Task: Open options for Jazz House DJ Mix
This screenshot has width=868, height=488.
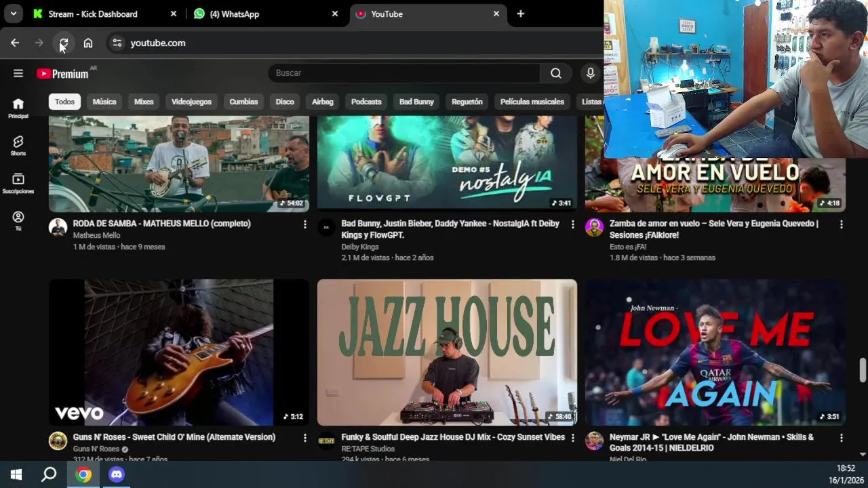Action: [572, 438]
